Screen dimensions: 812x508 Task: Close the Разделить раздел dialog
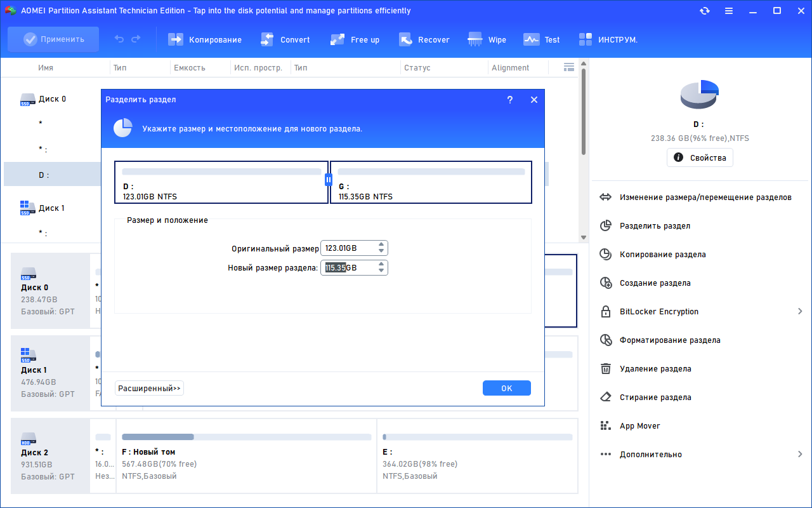(x=534, y=100)
